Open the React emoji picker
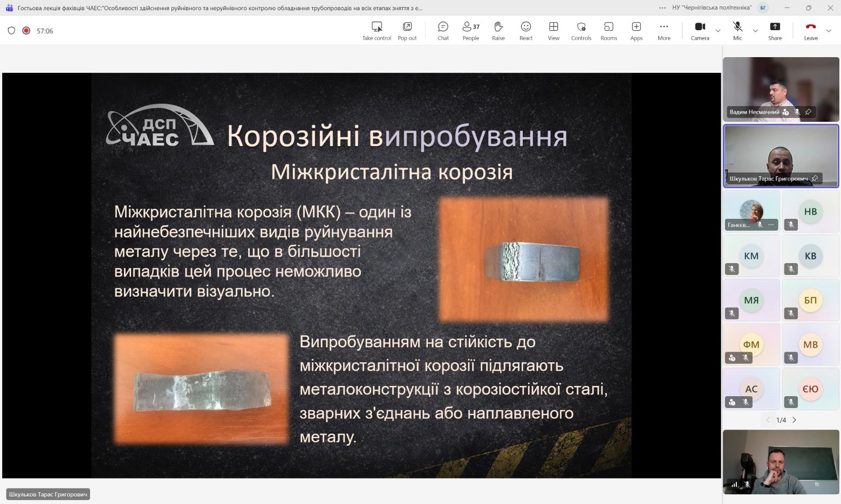The height and width of the screenshot is (504, 841). pos(525,31)
